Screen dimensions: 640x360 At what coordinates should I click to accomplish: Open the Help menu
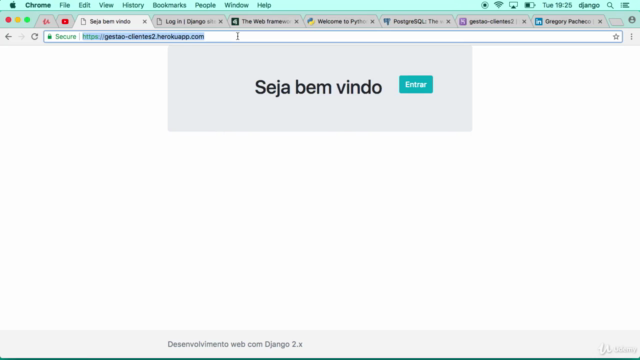click(264, 5)
